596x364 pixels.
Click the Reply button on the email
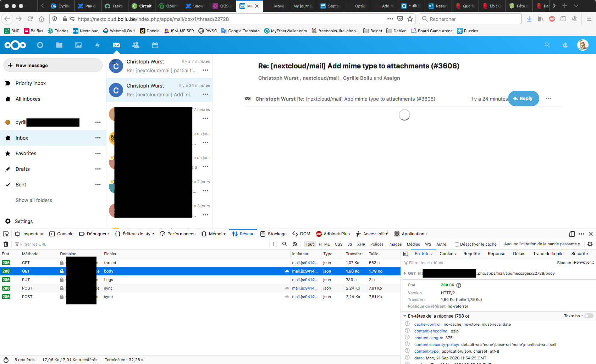tap(524, 99)
